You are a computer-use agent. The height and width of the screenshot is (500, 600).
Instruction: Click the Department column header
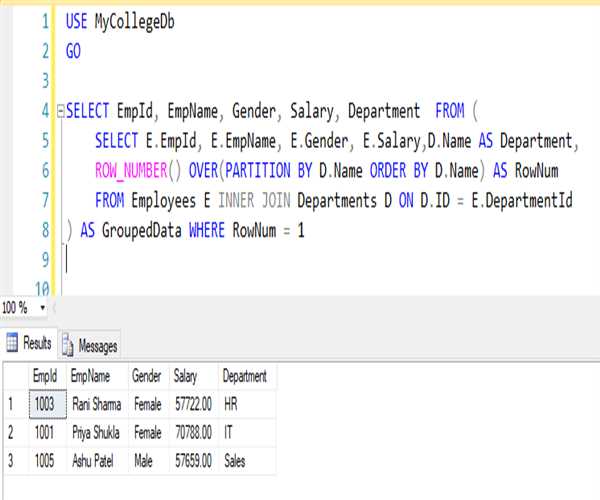point(245,377)
